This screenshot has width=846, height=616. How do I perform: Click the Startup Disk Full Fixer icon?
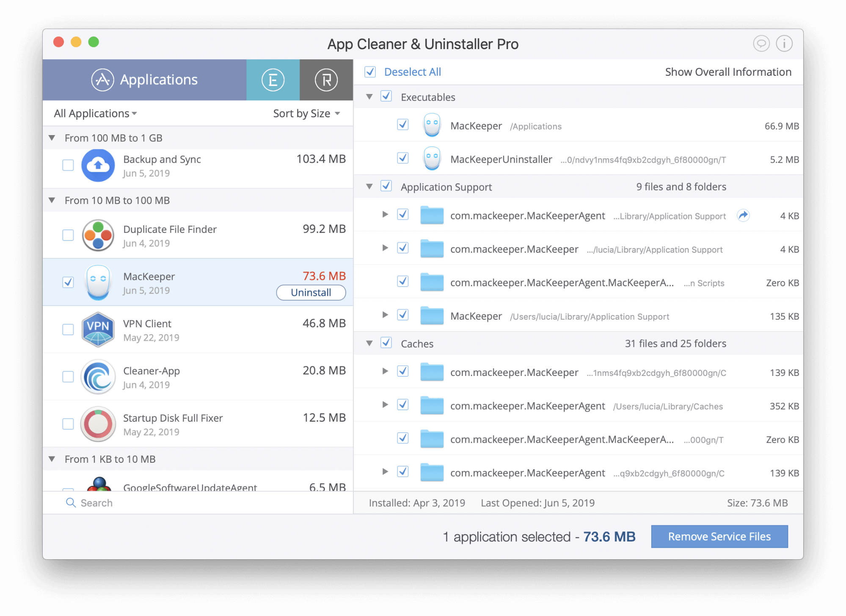pyautogui.click(x=99, y=424)
